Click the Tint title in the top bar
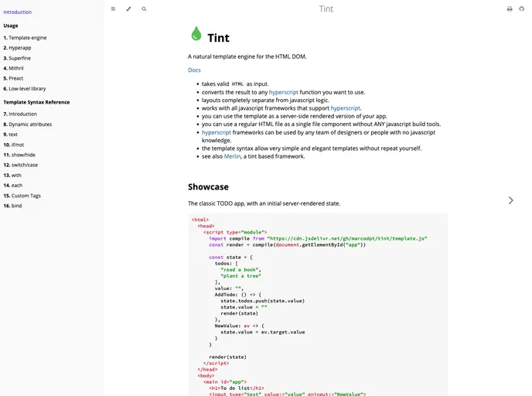The width and height of the screenshot is (532, 396). click(326, 9)
